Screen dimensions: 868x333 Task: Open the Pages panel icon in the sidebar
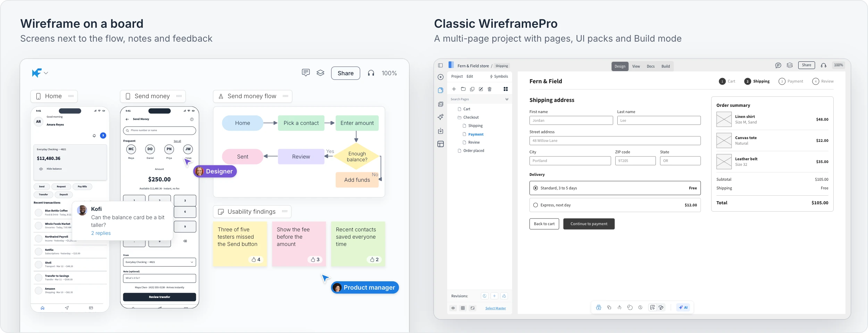pyautogui.click(x=441, y=90)
